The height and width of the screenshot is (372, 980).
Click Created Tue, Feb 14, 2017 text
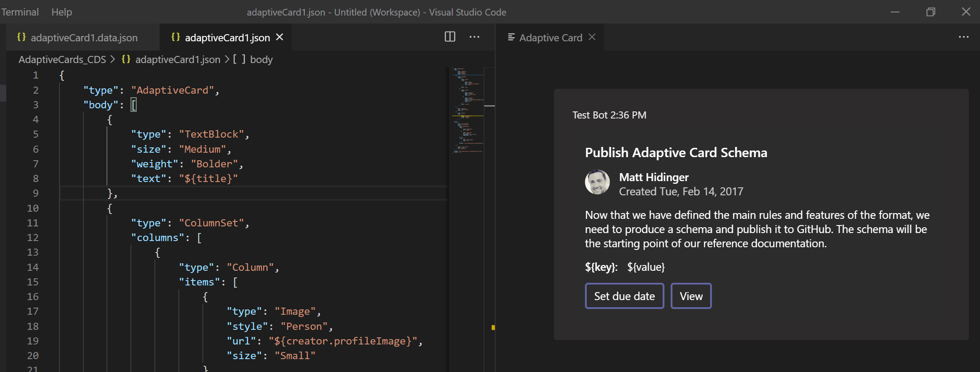[681, 191]
